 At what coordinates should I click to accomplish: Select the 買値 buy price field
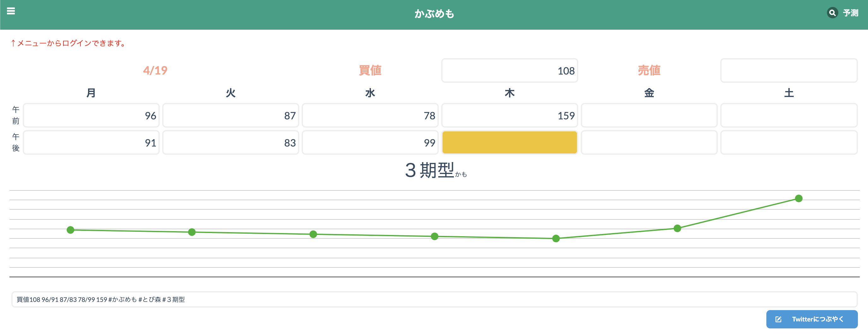[x=509, y=70]
